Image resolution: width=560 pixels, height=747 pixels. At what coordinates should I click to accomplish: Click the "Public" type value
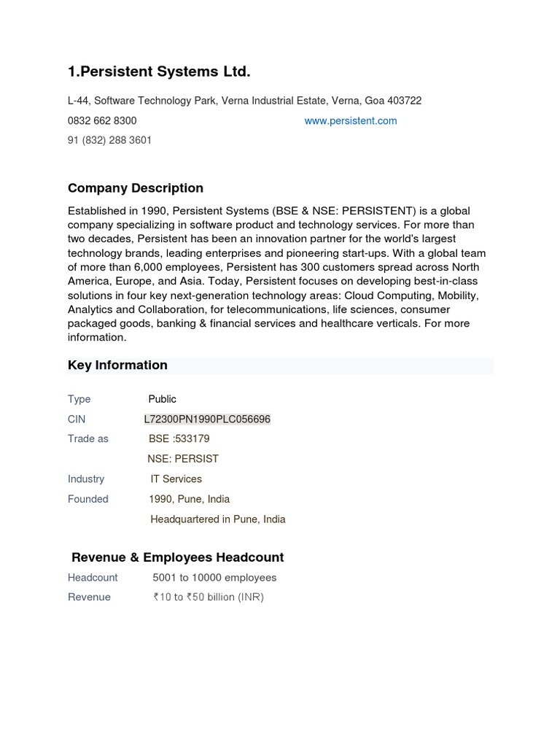click(162, 399)
